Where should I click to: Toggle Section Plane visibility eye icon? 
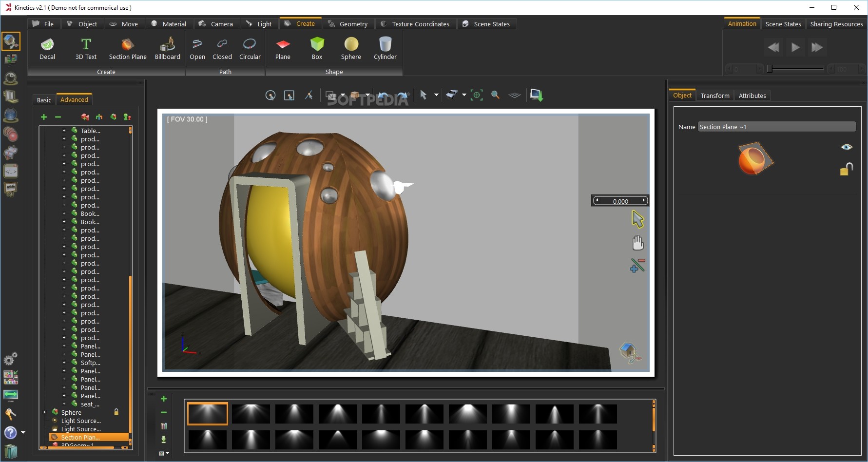(847, 147)
